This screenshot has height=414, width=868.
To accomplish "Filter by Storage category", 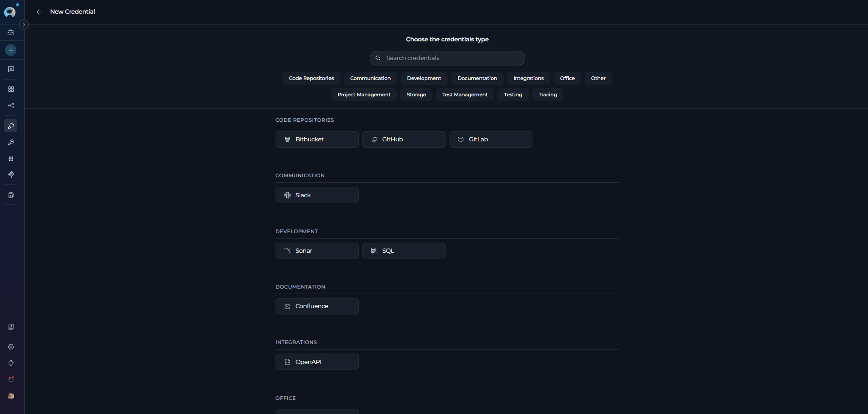I will point(416,95).
